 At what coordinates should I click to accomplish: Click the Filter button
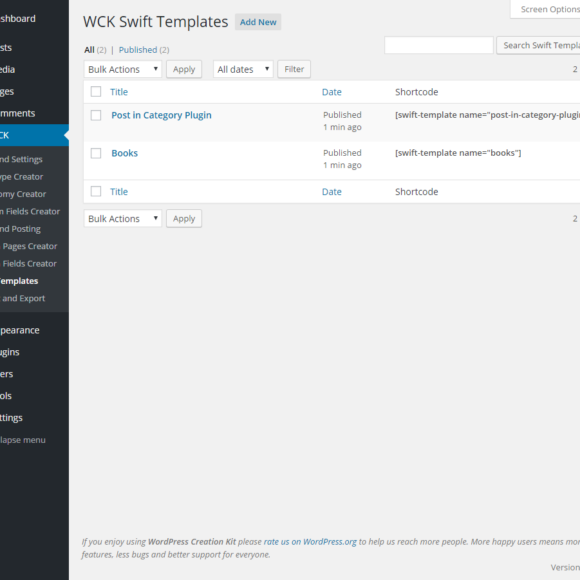294,69
